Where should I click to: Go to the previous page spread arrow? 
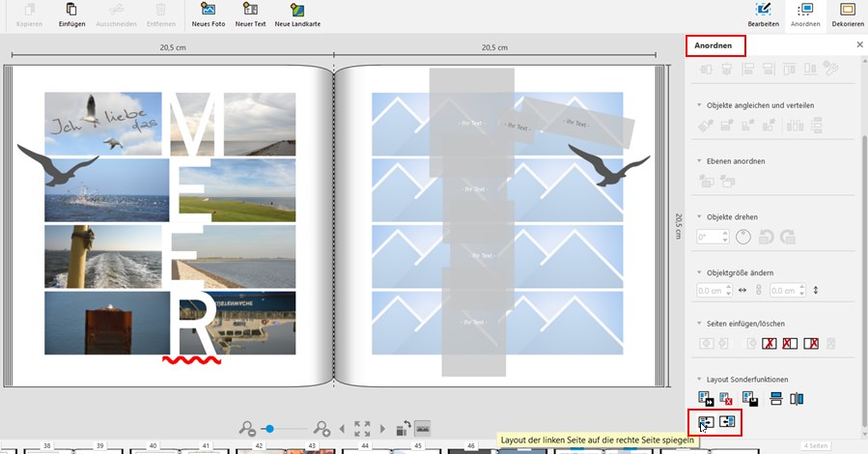341,428
